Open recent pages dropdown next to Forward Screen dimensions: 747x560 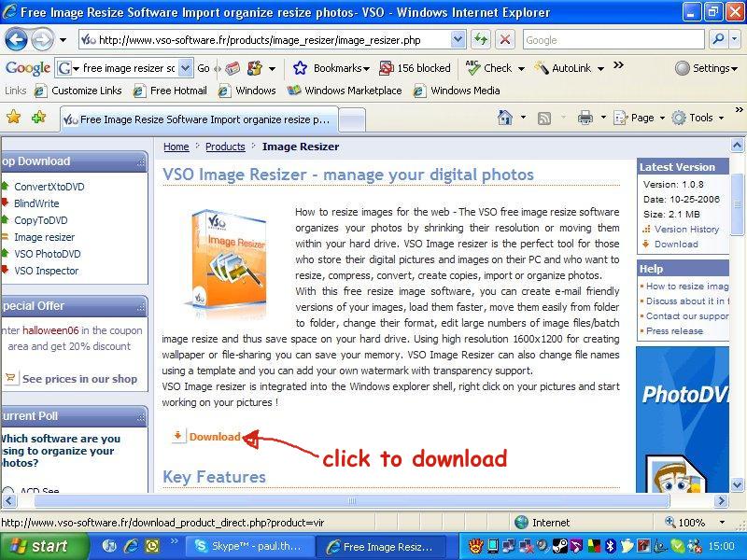pos(63,40)
